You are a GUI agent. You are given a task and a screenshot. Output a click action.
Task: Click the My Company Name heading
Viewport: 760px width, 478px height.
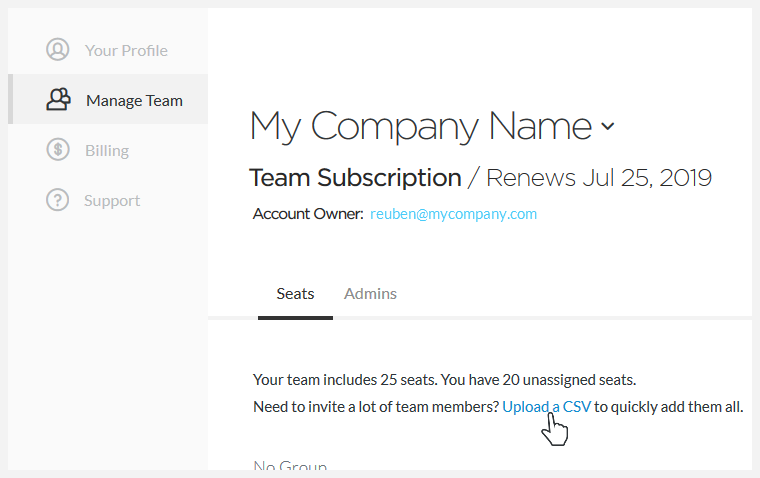pos(421,127)
